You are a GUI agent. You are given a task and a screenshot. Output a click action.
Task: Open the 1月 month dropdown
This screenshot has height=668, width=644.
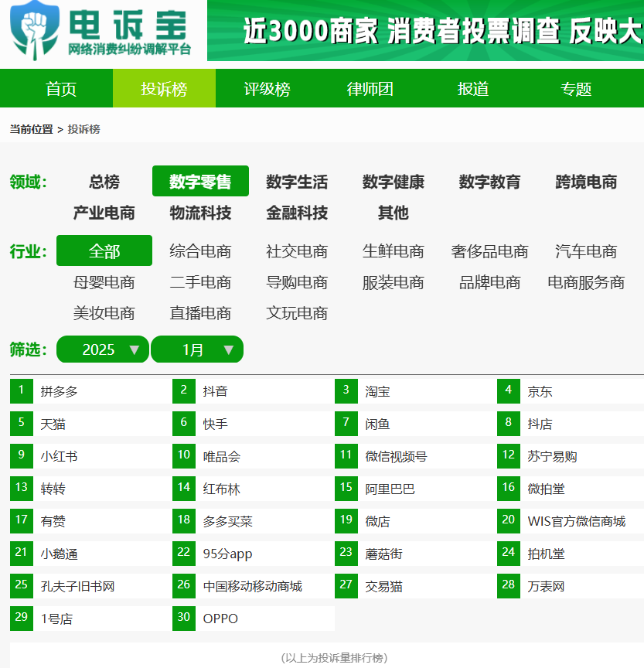[197, 349]
